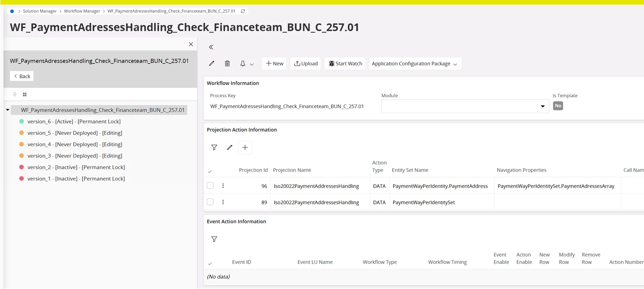Go to Solution Manager breadcrumb

(40, 11)
